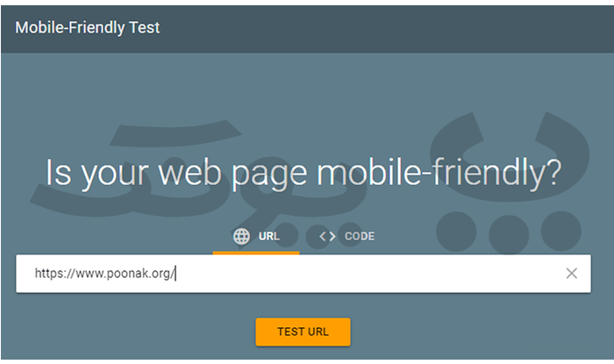Clear the URL field with the X icon
This screenshot has width=614, height=364.
click(571, 274)
